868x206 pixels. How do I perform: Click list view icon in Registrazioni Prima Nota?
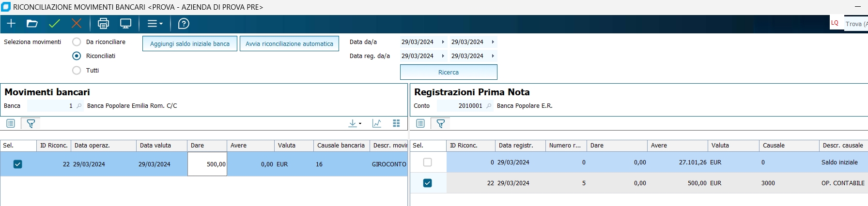[x=420, y=123]
